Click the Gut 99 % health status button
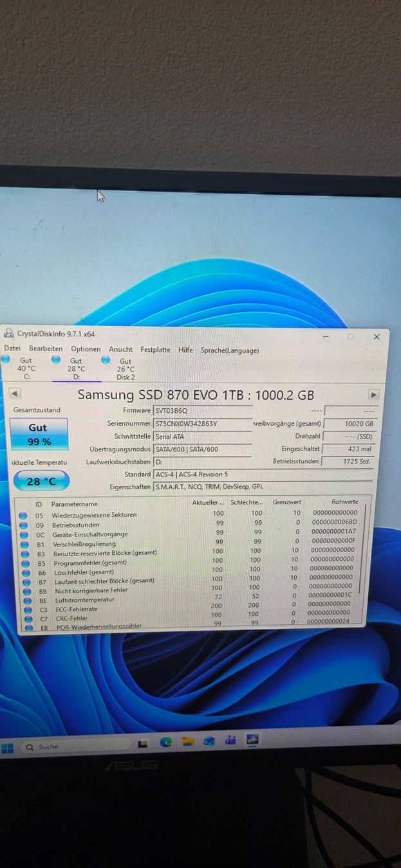Screen dimensions: 401x868 coord(38,434)
